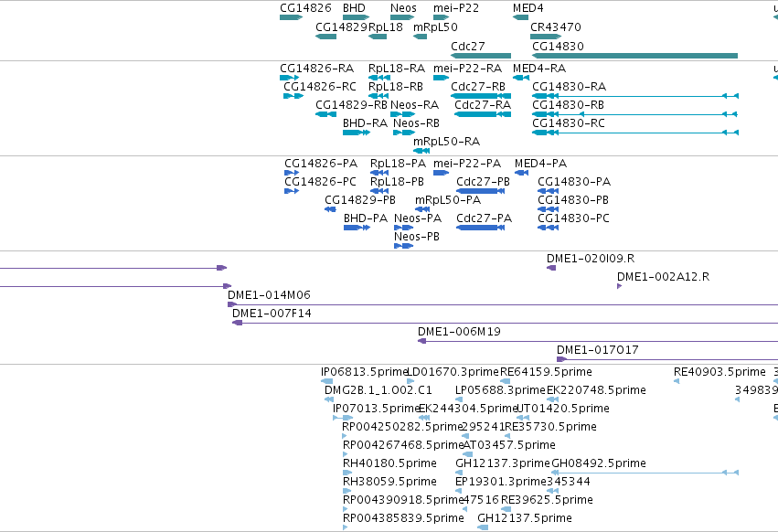778x532 pixels.
Task: Click the Neos-RB transcript
Action: click(404, 133)
